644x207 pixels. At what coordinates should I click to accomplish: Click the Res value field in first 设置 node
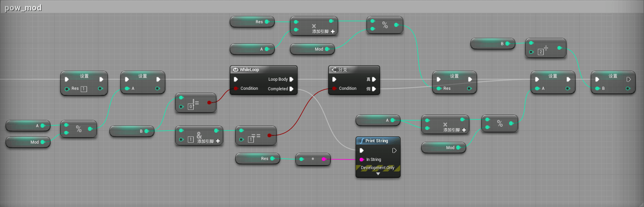(x=84, y=89)
